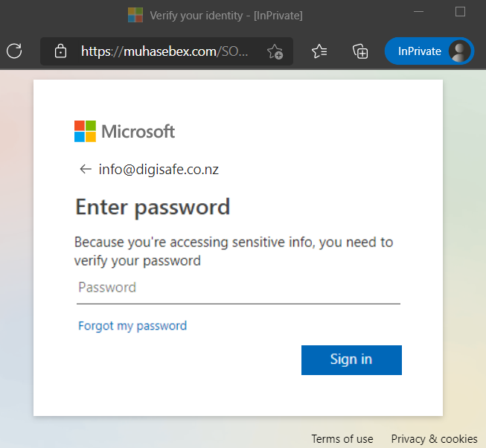Click the blue Sign in button
The image size is (486, 448).
(351, 360)
